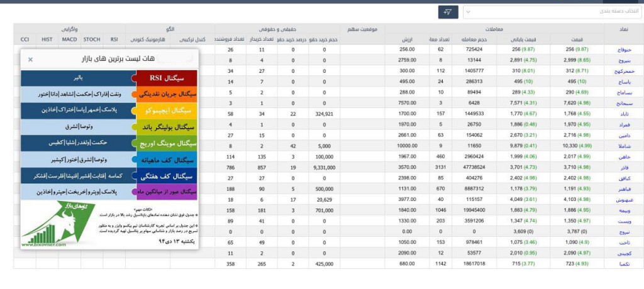Click the STOCH column header

point(92,40)
